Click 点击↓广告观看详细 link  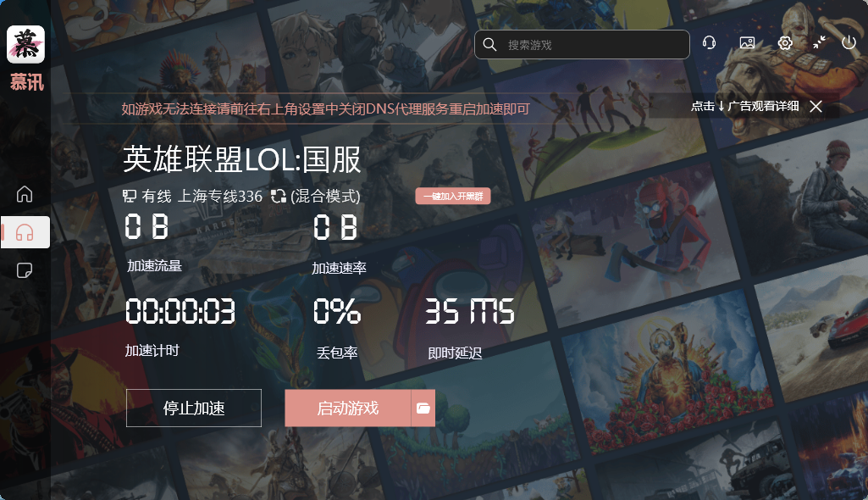(x=744, y=106)
